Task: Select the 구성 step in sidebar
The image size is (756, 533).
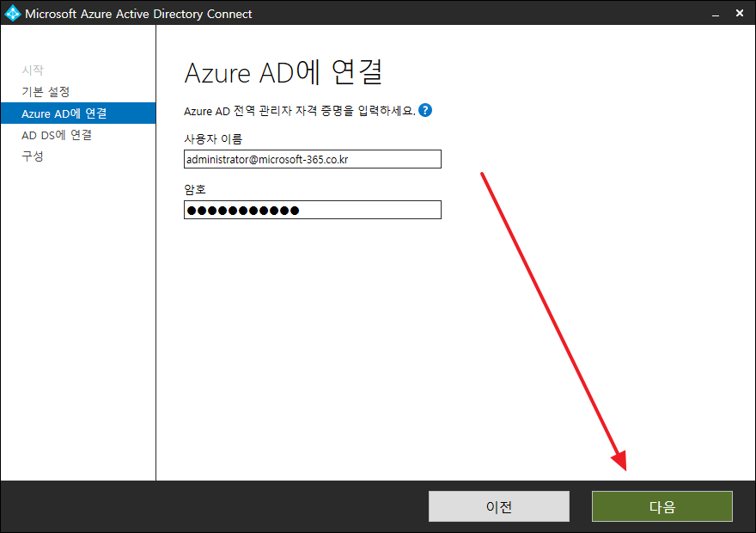Action: (x=33, y=156)
